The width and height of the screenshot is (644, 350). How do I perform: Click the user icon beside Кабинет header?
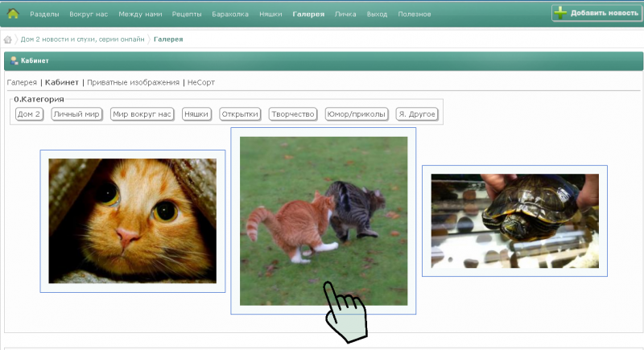point(14,60)
